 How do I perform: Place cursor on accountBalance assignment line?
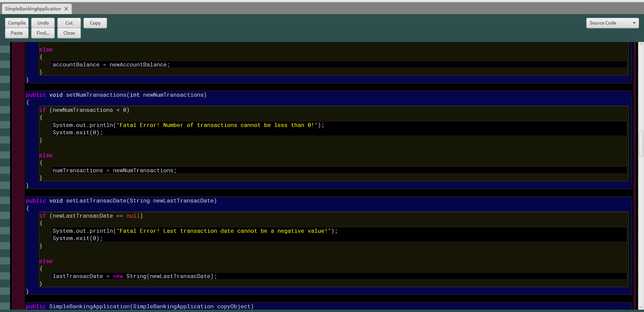111,64
